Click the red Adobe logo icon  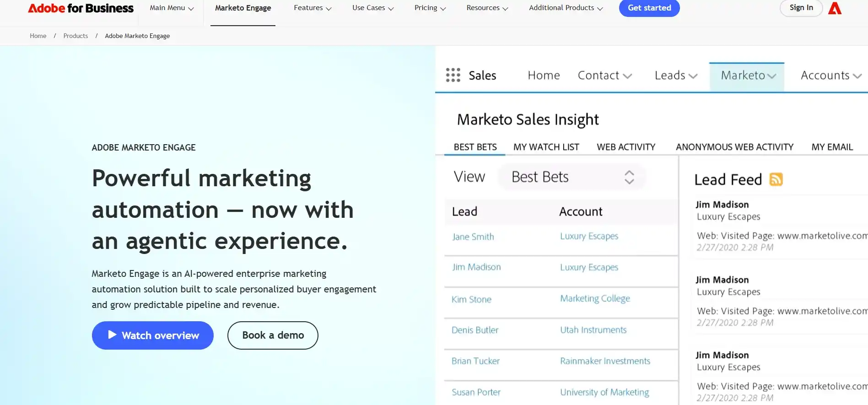pyautogui.click(x=835, y=8)
